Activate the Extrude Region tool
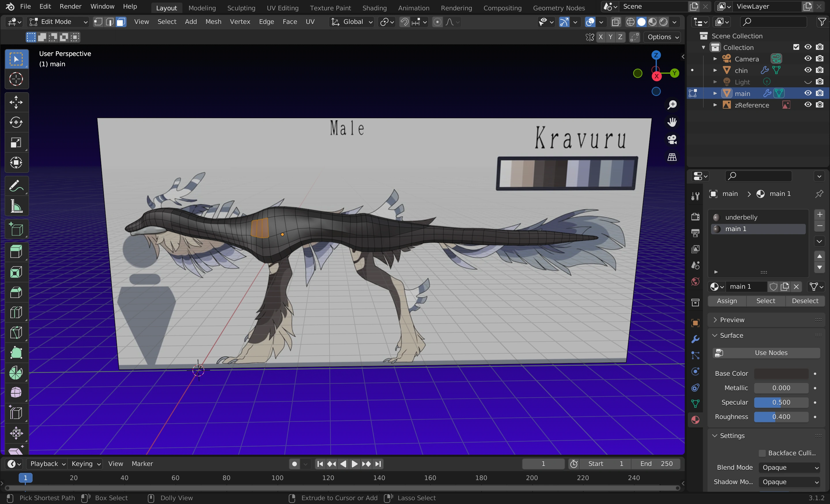The image size is (830, 504). point(16,251)
